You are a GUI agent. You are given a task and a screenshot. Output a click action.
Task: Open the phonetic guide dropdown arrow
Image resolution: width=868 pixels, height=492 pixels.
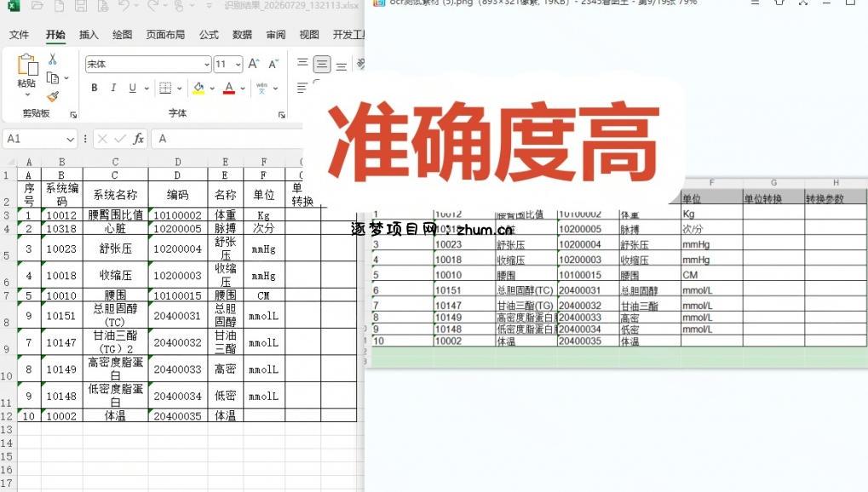point(275,88)
